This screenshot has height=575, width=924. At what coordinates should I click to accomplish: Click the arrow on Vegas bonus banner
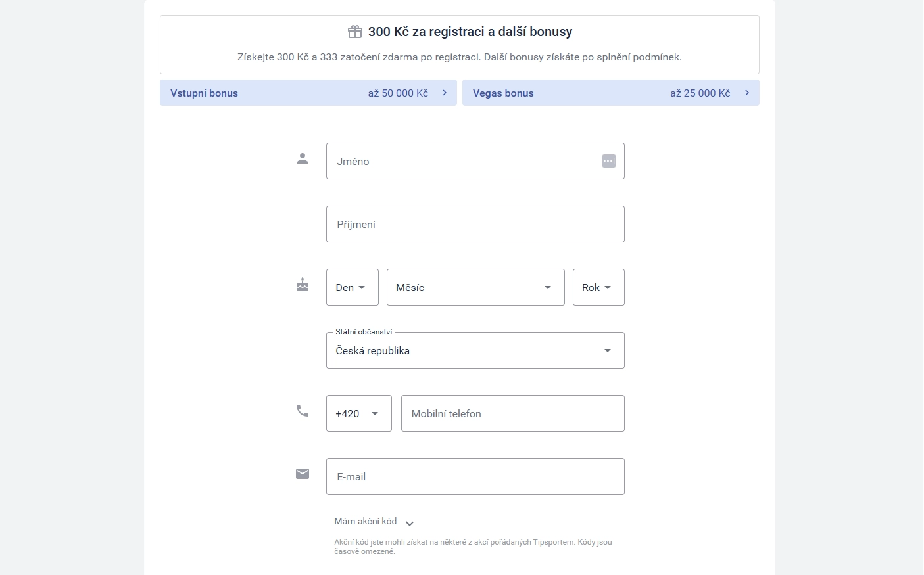[747, 93]
